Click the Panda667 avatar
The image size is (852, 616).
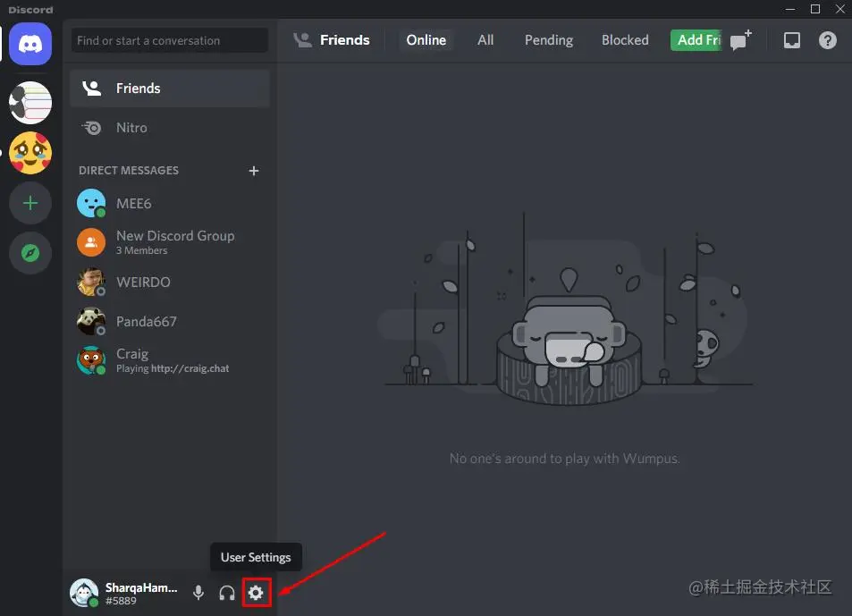(91, 321)
